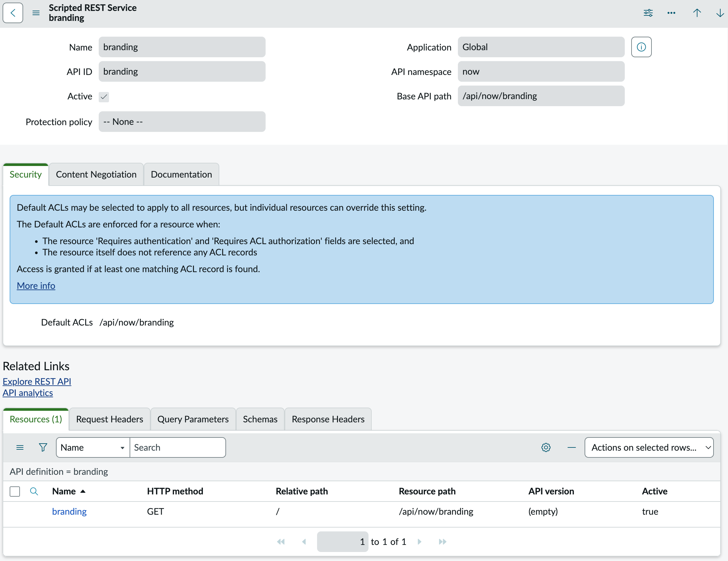Click the API namespace field
This screenshot has height=561, width=728.
(x=541, y=71)
